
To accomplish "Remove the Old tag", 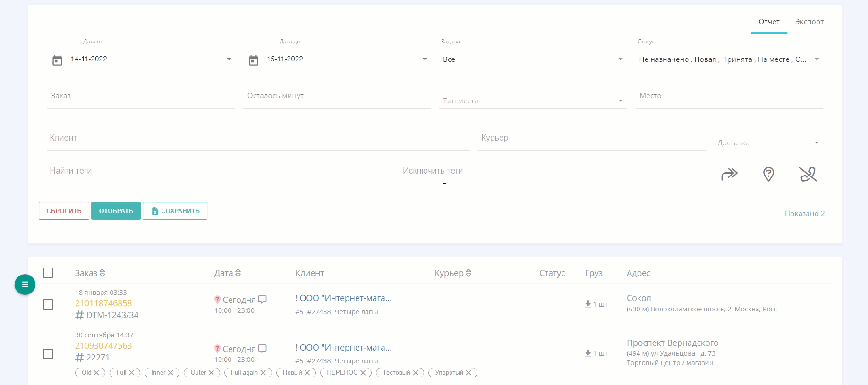I will tap(96, 373).
